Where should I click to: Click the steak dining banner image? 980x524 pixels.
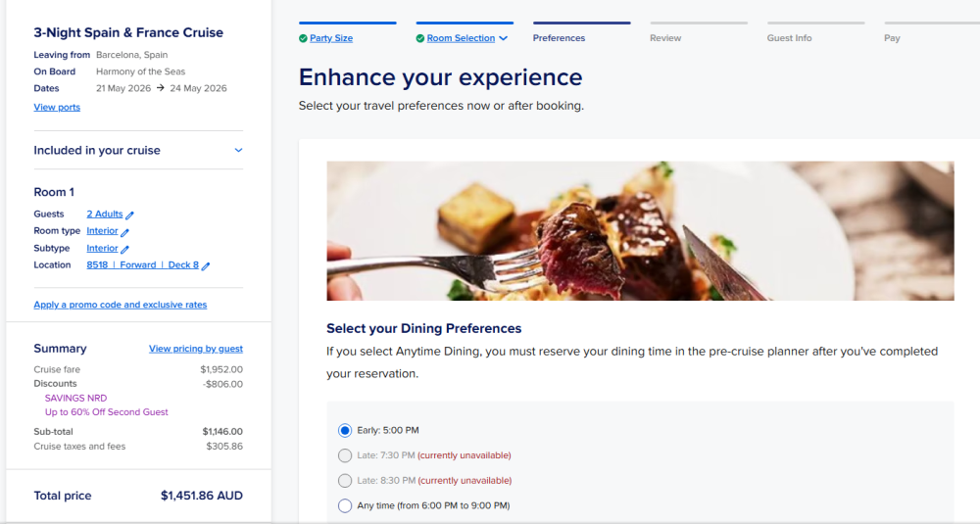(x=640, y=230)
